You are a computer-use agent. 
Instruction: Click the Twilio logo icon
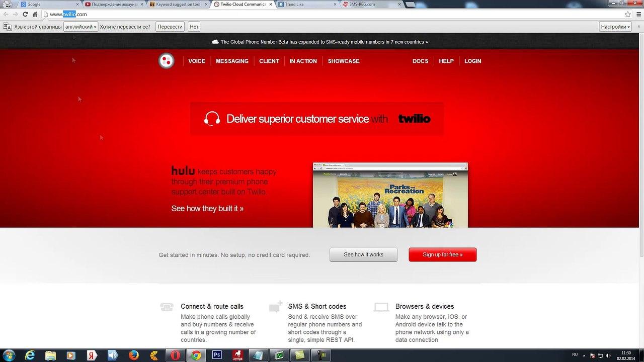[166, 61]
